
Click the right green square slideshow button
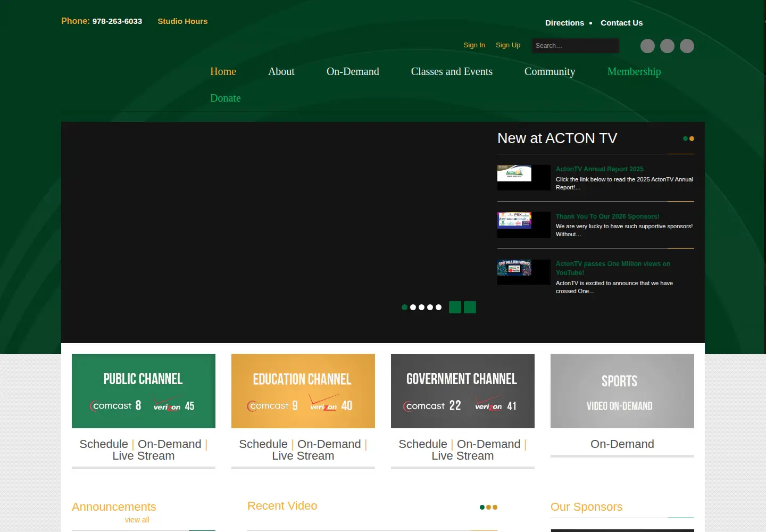pyautogui.click(x=470, y=307)
